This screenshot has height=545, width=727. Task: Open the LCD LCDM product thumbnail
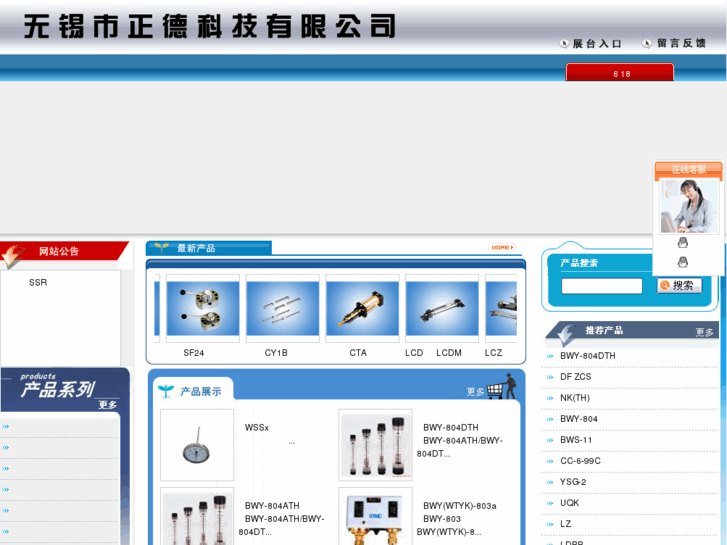coord(442,308)
